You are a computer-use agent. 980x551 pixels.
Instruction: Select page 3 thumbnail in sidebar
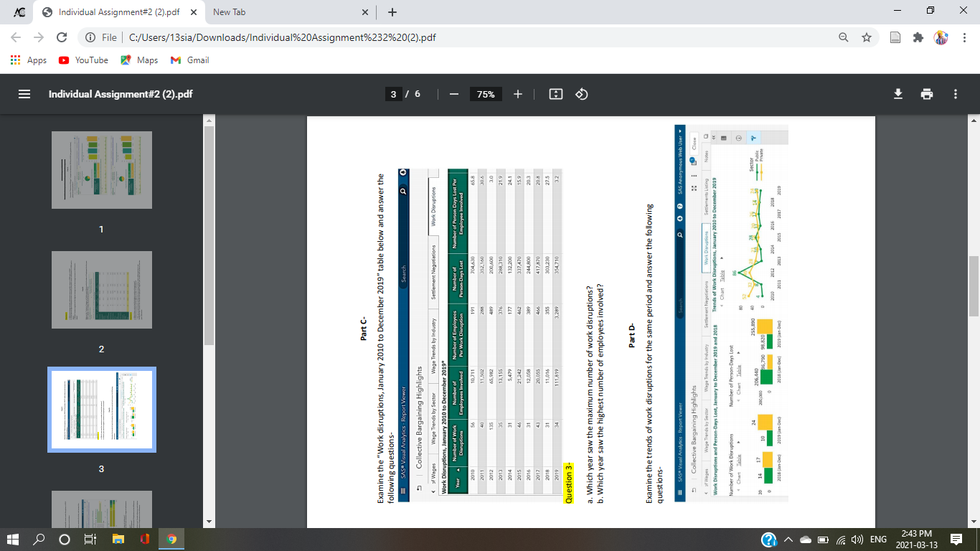tap(102, 410)
